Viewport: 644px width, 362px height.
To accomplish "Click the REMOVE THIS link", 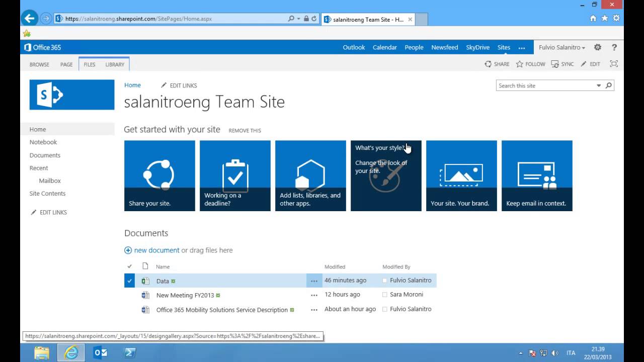I will pyautogui.click(x=245, y=130).
